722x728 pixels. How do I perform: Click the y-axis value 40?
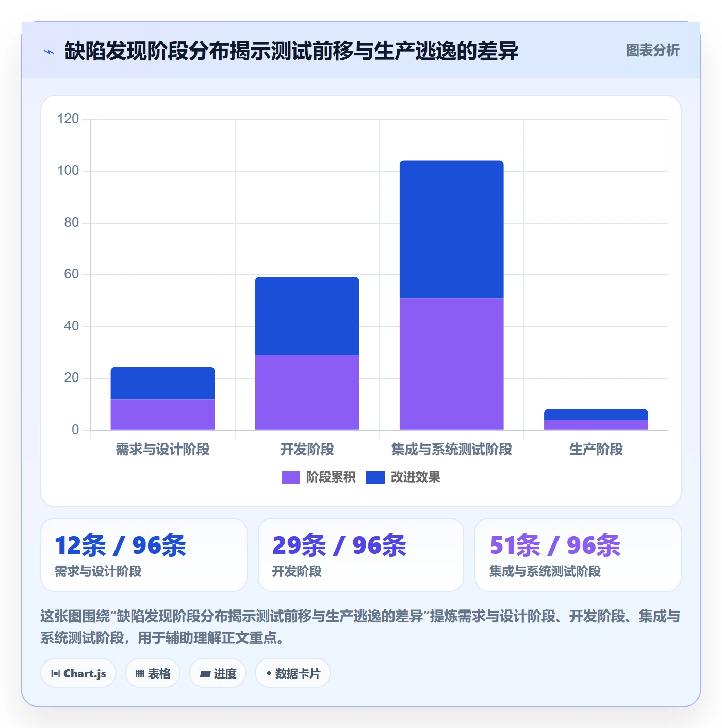71,326
